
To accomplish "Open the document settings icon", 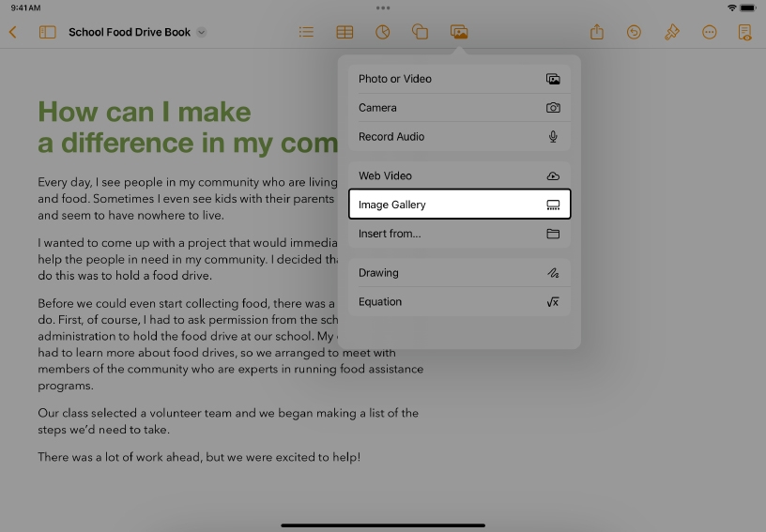I will 745,32.
